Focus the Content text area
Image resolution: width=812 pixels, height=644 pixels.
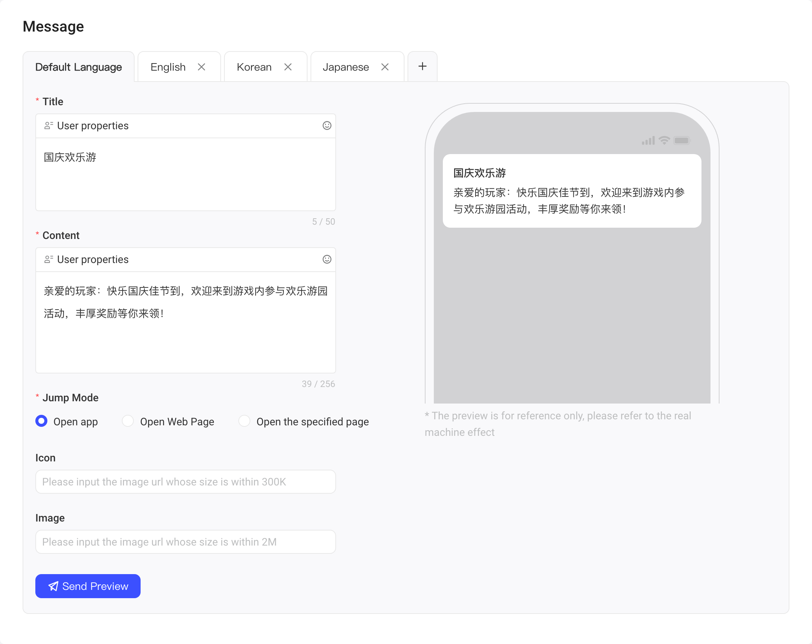(185, 322)
